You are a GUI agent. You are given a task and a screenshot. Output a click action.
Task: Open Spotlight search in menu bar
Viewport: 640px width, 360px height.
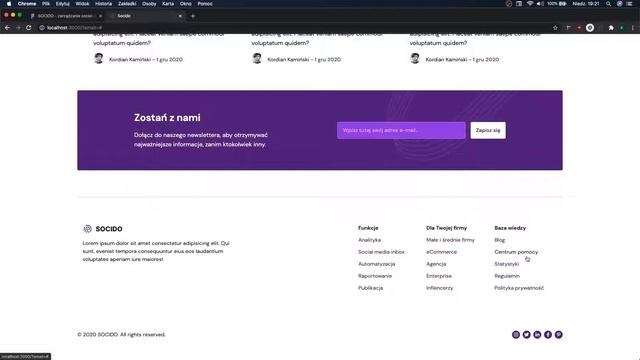(x=609, y=4)
